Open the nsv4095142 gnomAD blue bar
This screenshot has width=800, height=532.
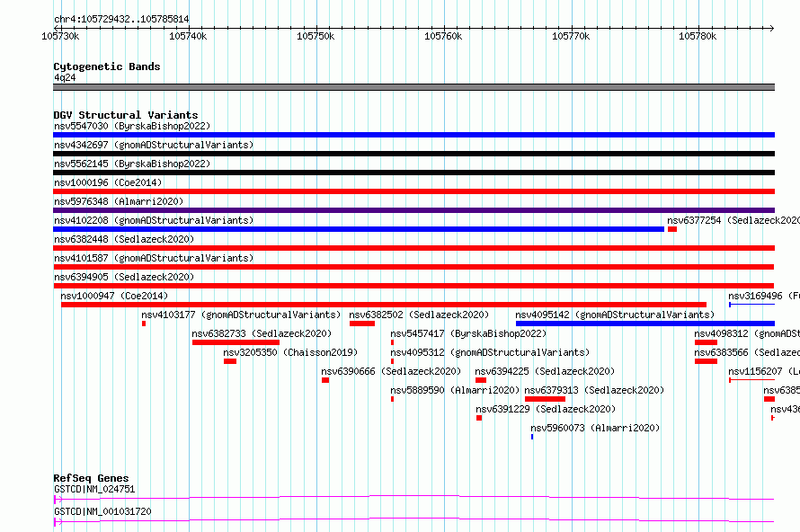[x=645, y=324]
